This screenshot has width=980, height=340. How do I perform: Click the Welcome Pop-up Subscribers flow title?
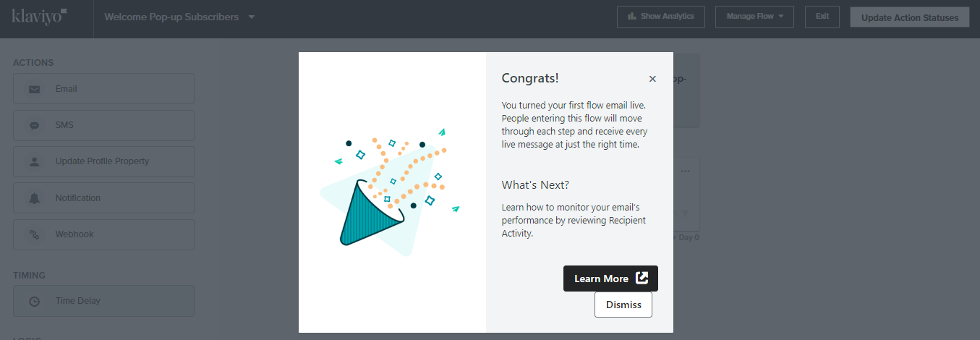point(171,17)
